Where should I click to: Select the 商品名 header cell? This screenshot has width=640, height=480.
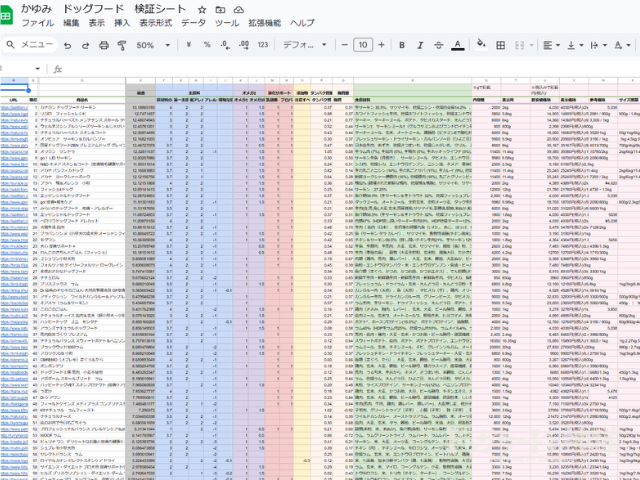pos(82,100)
